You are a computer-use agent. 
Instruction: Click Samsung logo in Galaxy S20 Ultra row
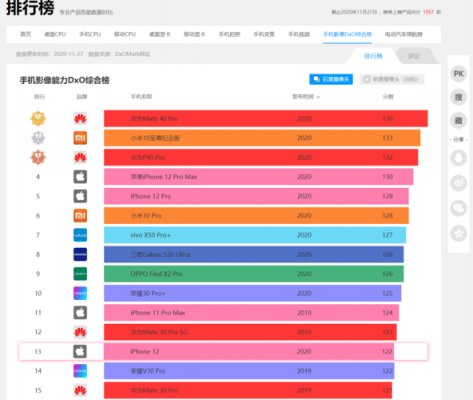[80, 254]
